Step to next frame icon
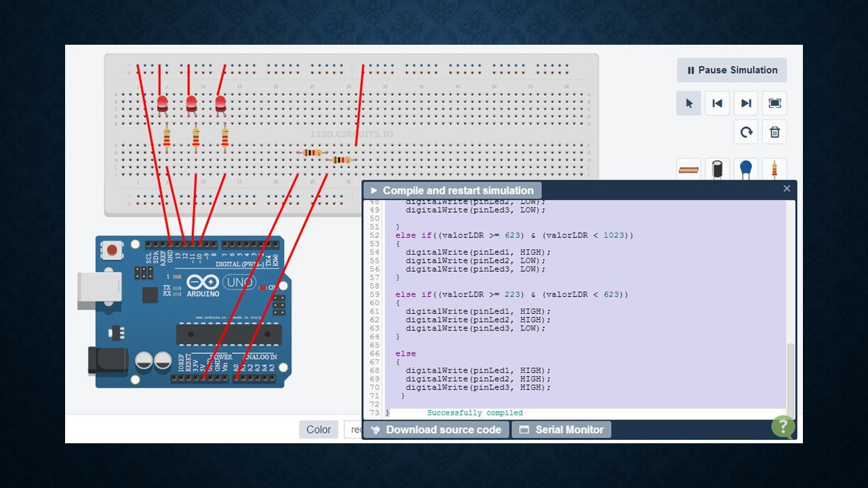This screenshot has height=488, width=868. [746, 103]
